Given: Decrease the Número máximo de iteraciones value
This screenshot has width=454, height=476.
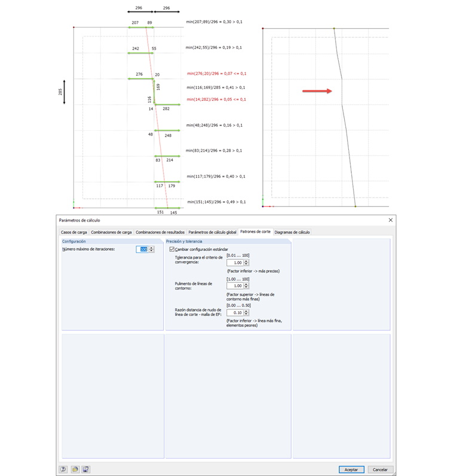Looking at the screenshot, I should pyautogui.click(x=152, y=251).
